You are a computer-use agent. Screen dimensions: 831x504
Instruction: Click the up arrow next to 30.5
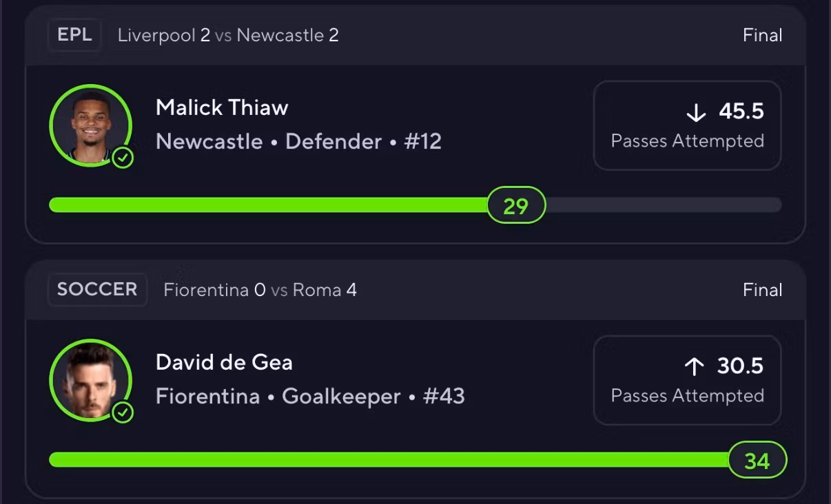click(x=694, y=366)
